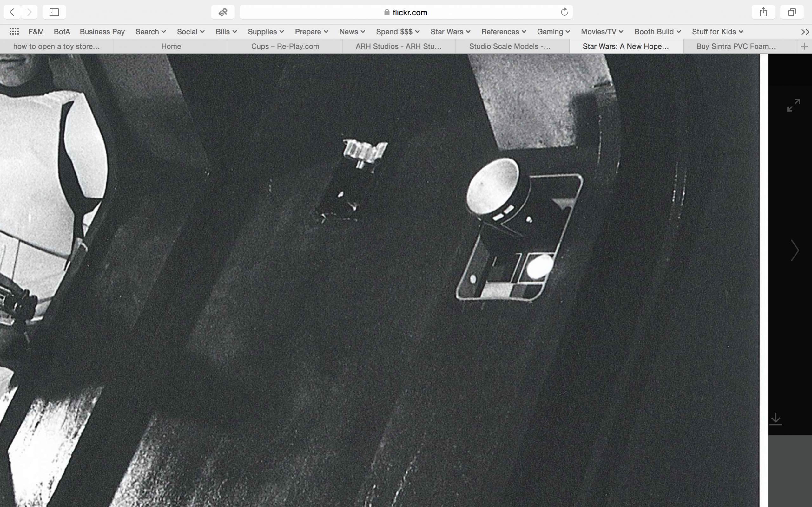
Task: Open the Top Sites grid icon
Action: point(14,31)
